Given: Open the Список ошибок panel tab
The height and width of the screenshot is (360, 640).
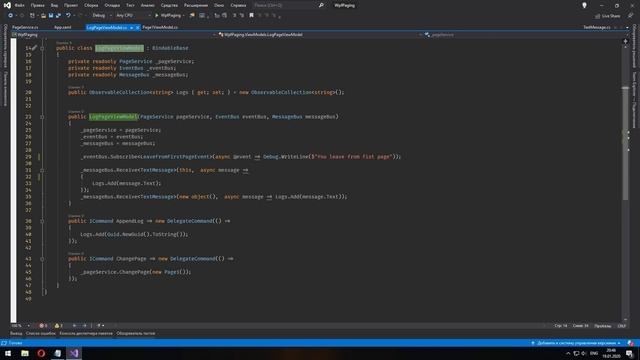Looking at the screenshot, I should tap(41, 333).
